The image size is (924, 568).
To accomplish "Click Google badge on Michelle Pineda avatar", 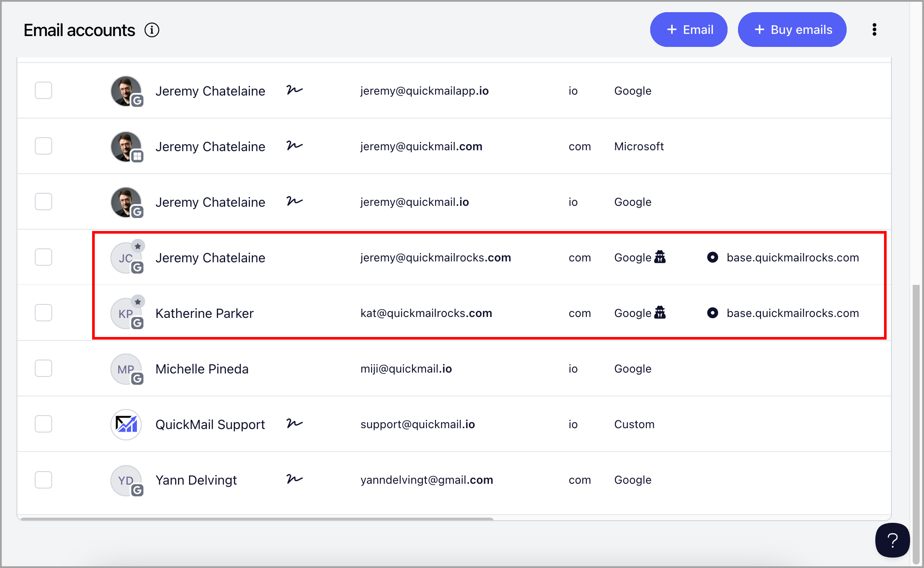I will 137,379.
